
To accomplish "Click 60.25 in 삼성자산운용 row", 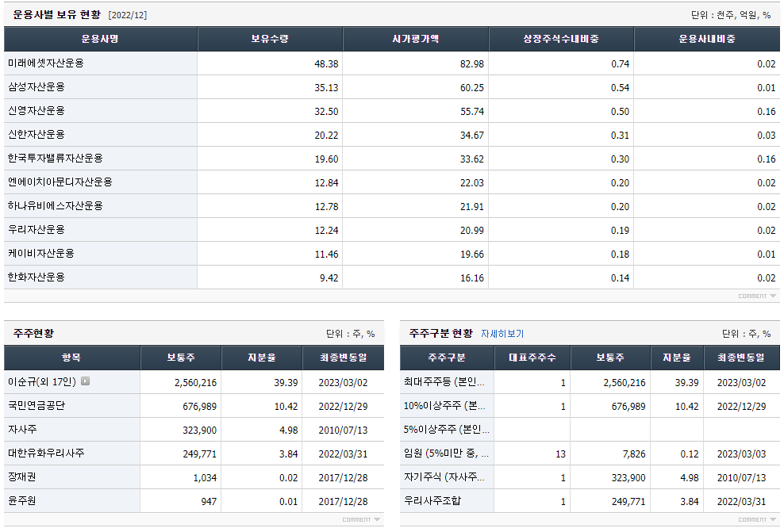I will [472, 88].
